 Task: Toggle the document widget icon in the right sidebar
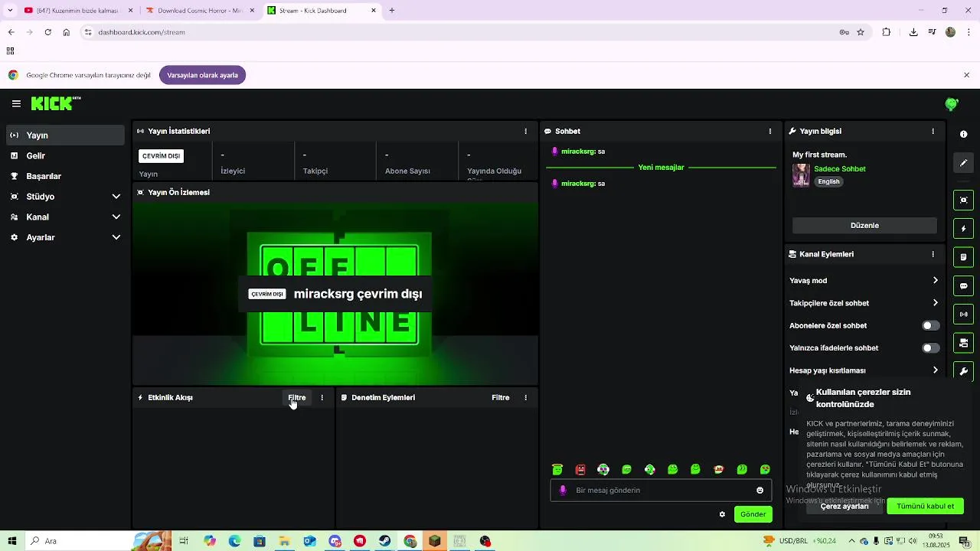click(963, 256)
